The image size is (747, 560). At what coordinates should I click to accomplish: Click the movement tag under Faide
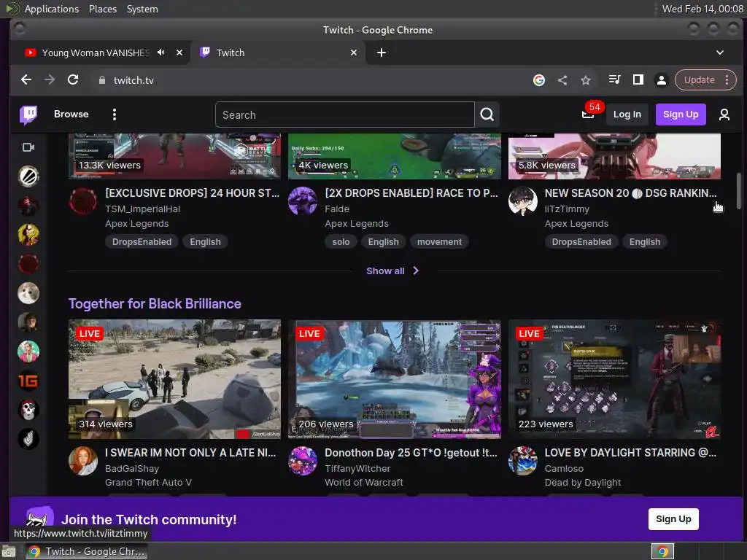(x=439, y=242)
